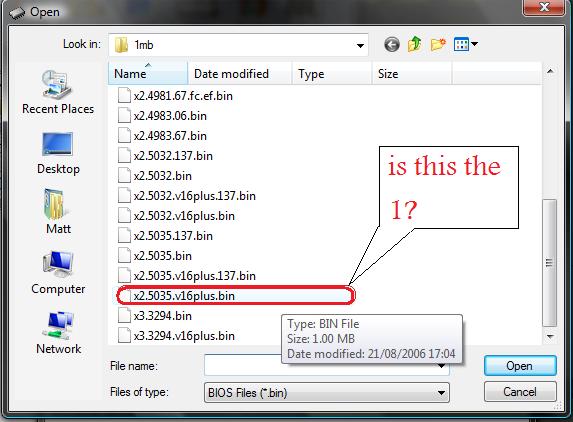This screenshot has width=573, height=422.
Task: Expand the Look in folder dropdown
Action: pyautogui.click(x=360, y=45)
